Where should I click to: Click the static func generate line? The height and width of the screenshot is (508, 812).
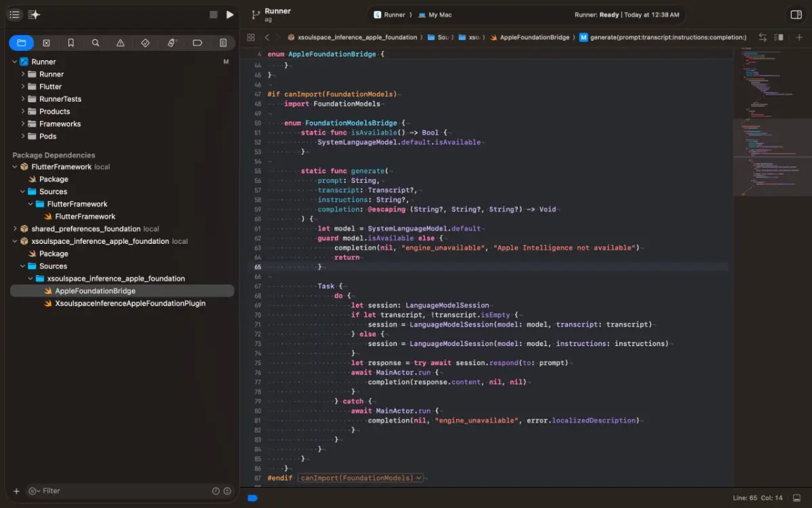tap(345, 171)
